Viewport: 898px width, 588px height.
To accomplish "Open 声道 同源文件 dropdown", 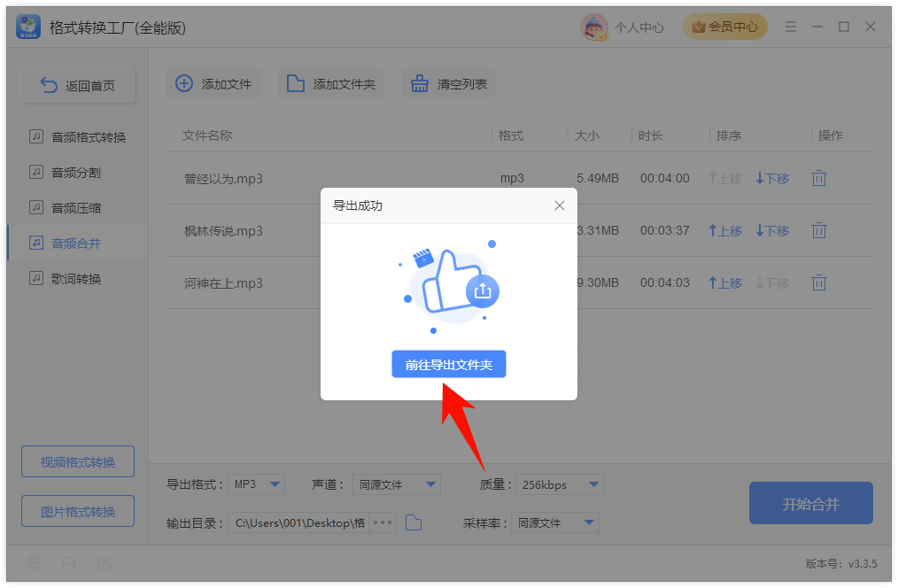I will pyautogui.click(x=397, y=484).
